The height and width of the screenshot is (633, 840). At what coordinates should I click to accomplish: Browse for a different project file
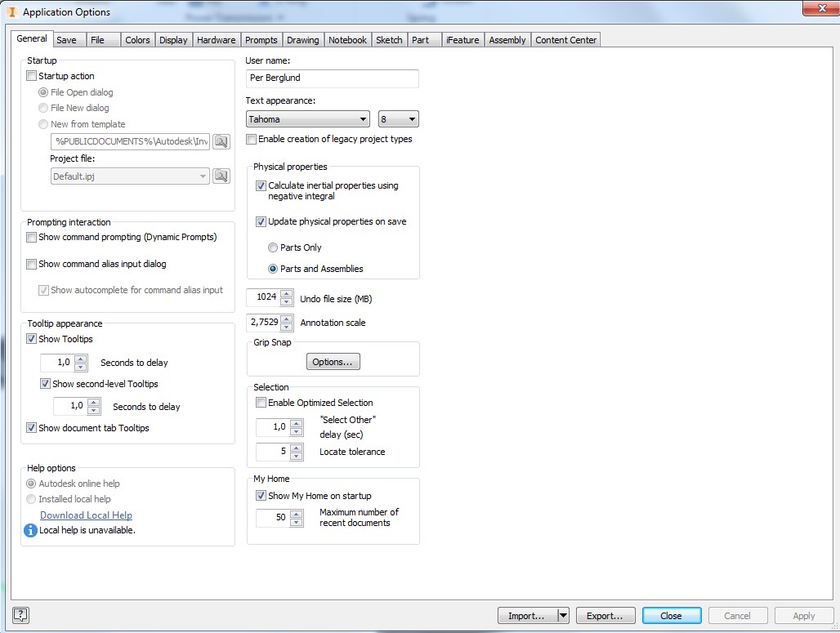tap(221, 175)
